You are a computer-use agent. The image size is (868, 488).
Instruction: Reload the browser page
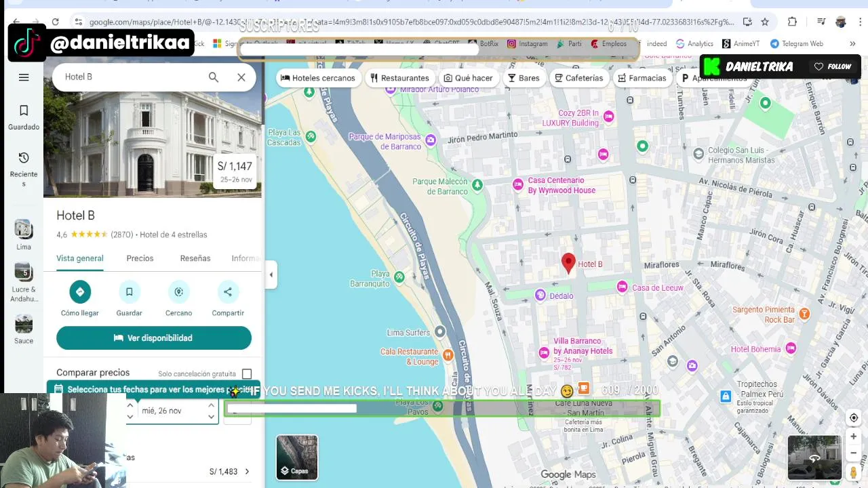[55, 22]
